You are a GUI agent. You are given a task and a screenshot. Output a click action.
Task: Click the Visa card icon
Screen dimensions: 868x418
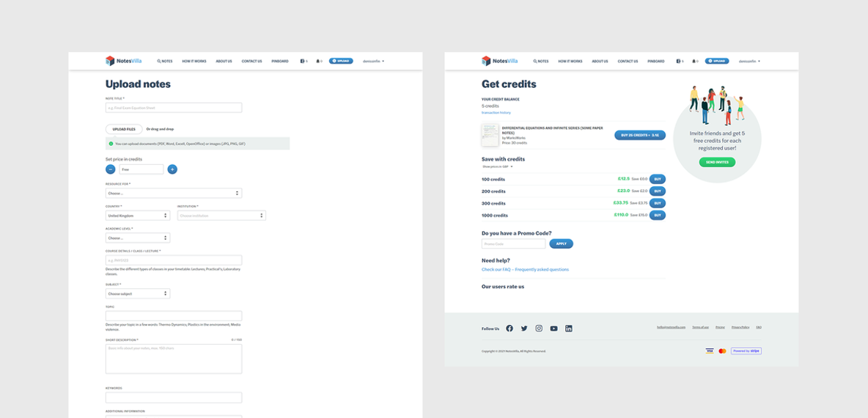pyautogui.click(x=710, y=351)
